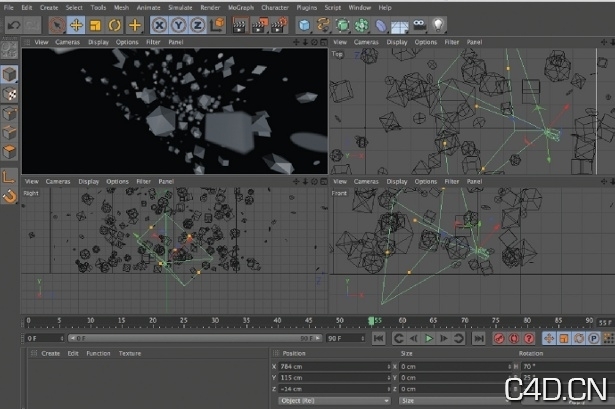This screenshot has height=409, width=615.
Task: Toggle the magnet snap icon
Action: [x=9, y=196]
